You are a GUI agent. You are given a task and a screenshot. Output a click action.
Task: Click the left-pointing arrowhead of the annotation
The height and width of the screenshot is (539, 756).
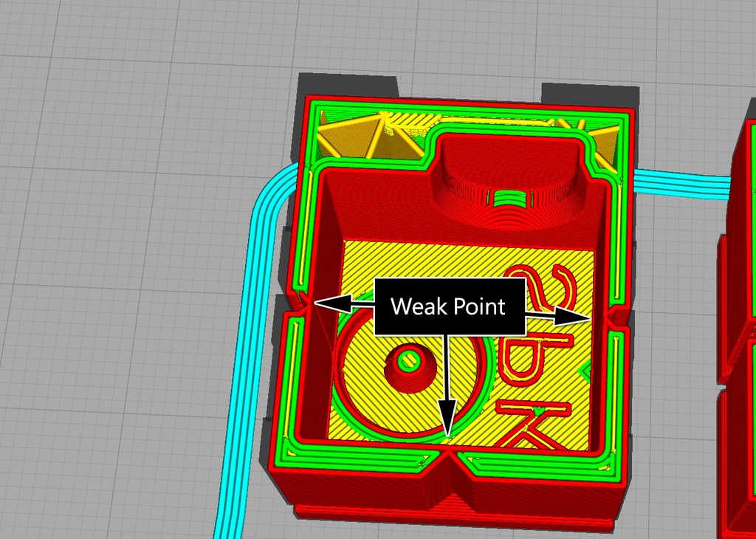pos(323,303)
